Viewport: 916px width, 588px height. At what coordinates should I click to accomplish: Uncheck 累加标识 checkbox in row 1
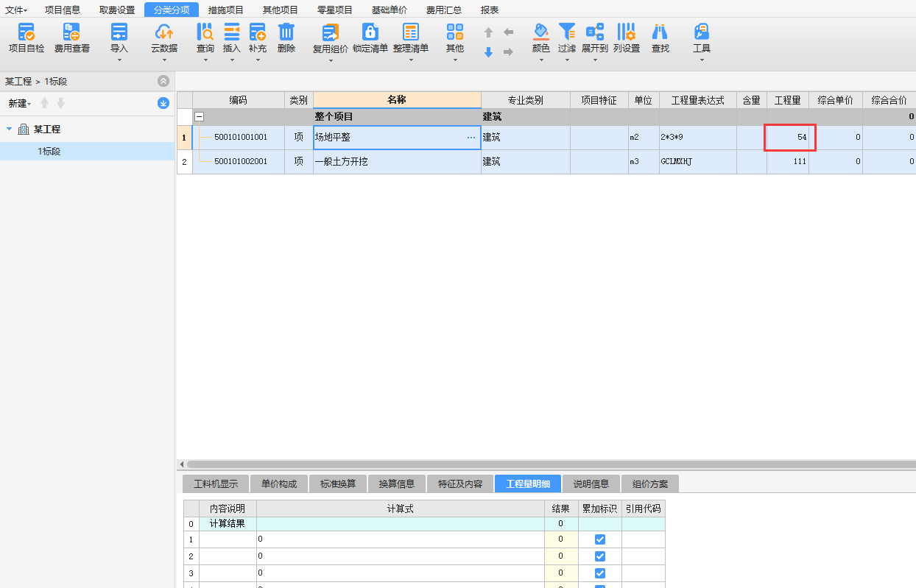point(600,539)
